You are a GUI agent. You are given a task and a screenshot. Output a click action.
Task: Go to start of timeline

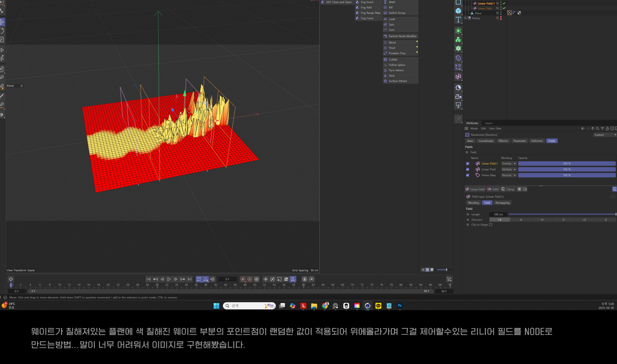pyautogui.click(x=148, y=279)
